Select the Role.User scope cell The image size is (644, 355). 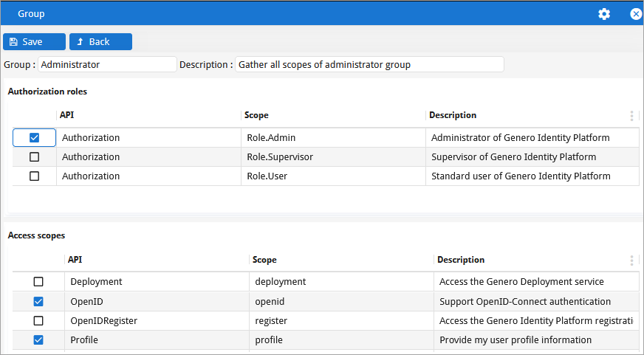[x=334, y=176]
